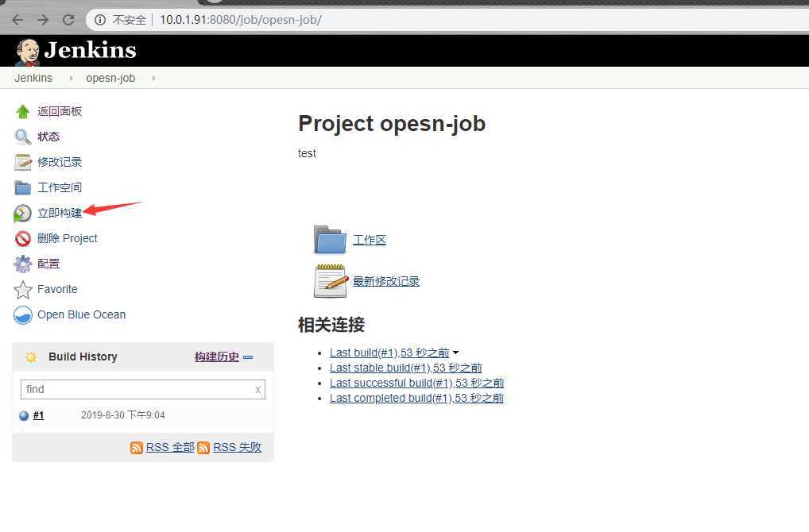Open Jenkins breadcrumb link
The width and height of the screenshot is (809, 532).
(x=33, y=78)
